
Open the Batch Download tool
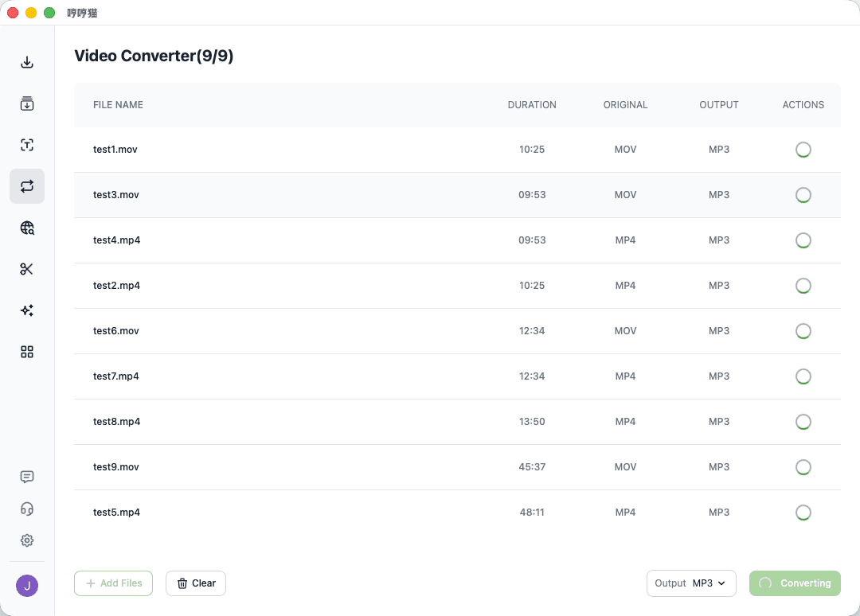click(27, 103)
